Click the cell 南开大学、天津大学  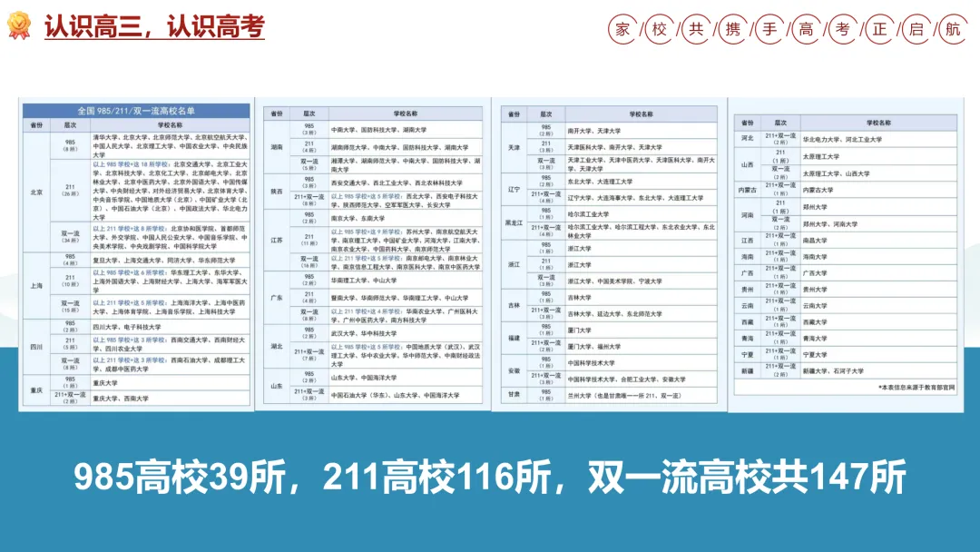tap(641, 131)
